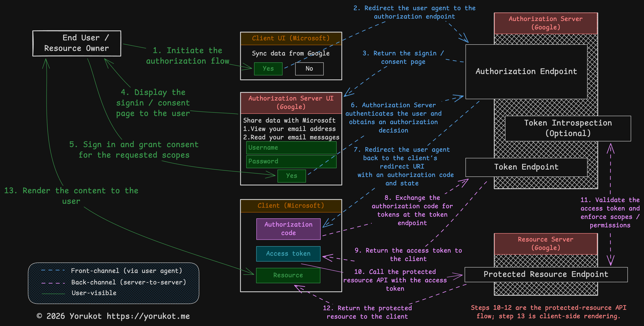Click inside the Username field
Screen dimensions: 644x326
click(291, 148)
